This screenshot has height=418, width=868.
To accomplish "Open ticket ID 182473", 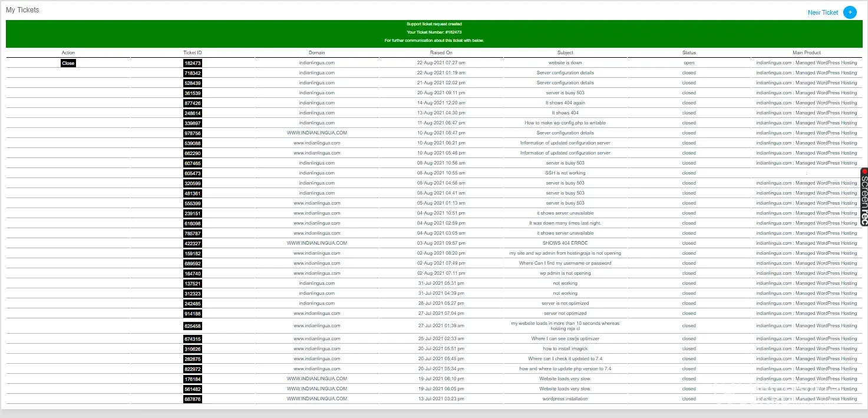I will (193, 63).
